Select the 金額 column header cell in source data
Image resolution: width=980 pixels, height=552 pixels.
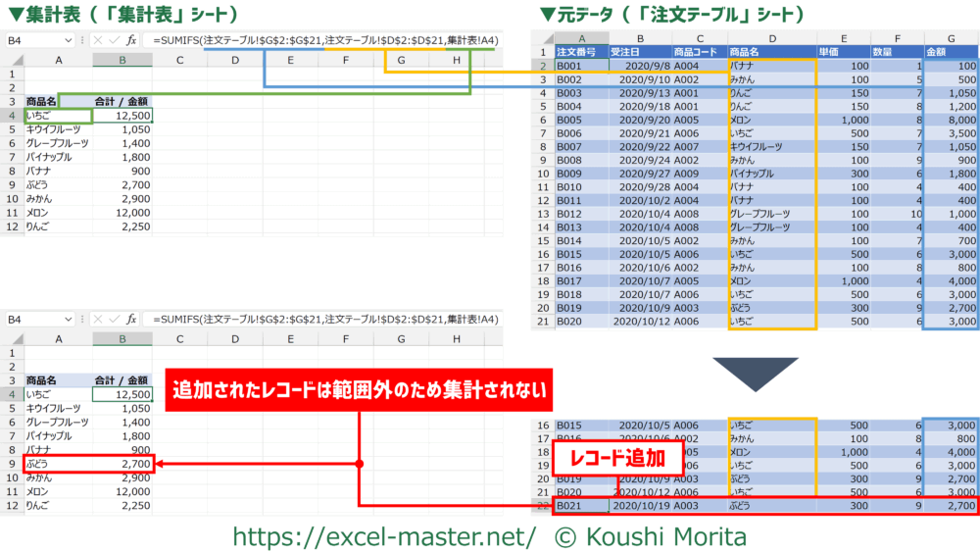point(950,51)
